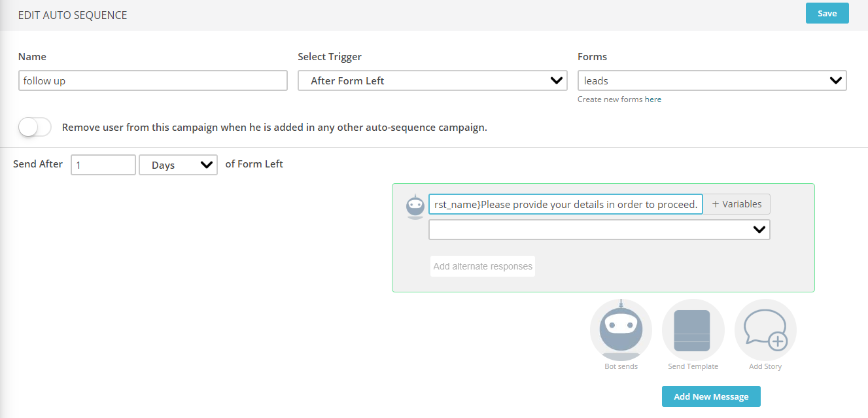The height and width of the screenshot is (418, 868).
Task: Click the 'Select Trigger' label
Action: pyautogui.click(x=330, y=57)
